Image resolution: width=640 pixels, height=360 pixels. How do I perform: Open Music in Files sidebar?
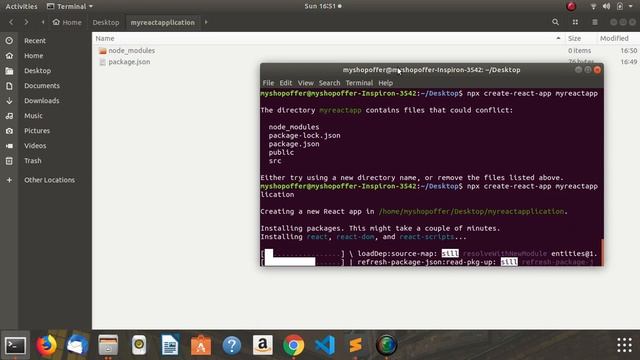(33, 116)
